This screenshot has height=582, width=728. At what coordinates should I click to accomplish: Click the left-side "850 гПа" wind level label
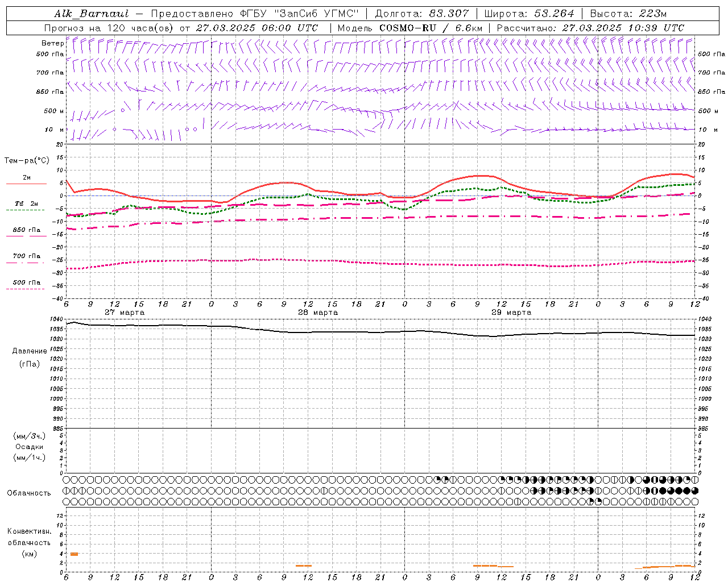pos(50,92)
